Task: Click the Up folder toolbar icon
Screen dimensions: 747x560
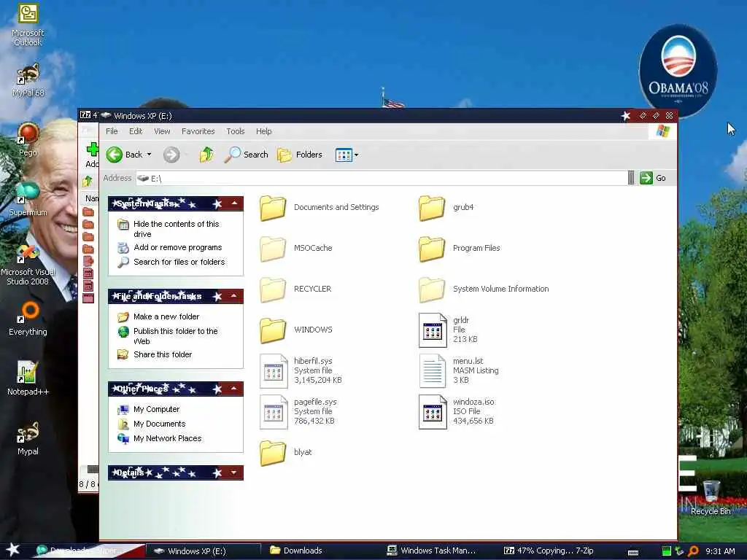Action: tap(206, 155)
